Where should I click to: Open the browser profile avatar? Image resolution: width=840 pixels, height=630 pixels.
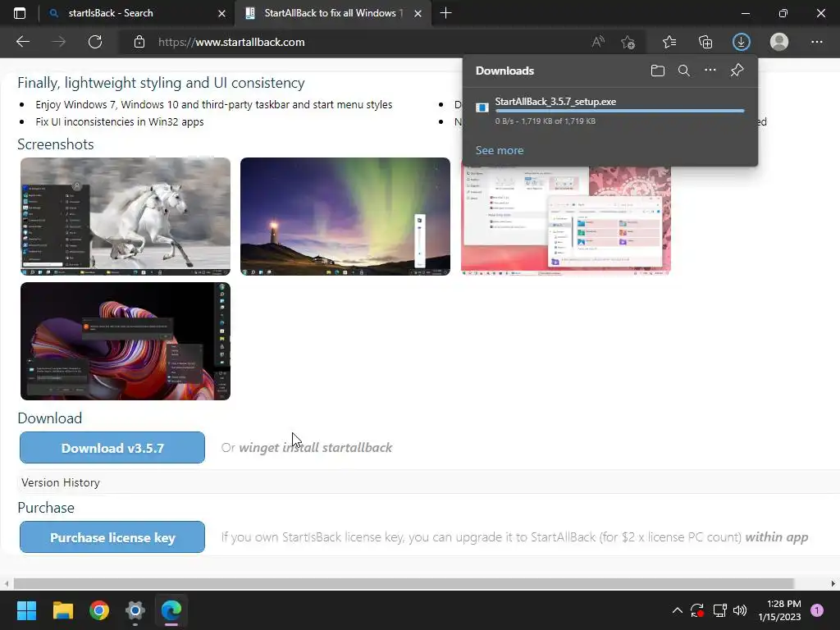point(779,42)
